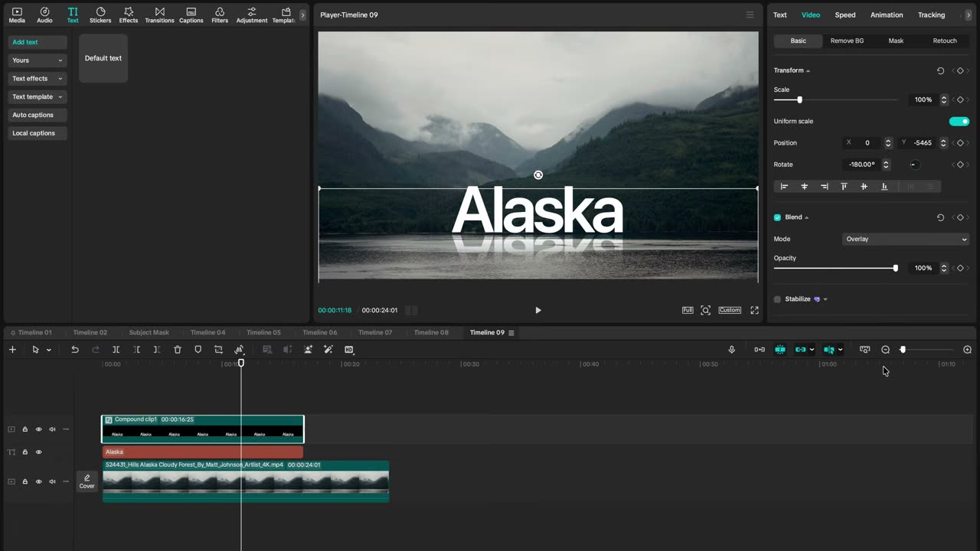
Task: Click the microphone record voiceover icon
Action: [x=732, y=350]
